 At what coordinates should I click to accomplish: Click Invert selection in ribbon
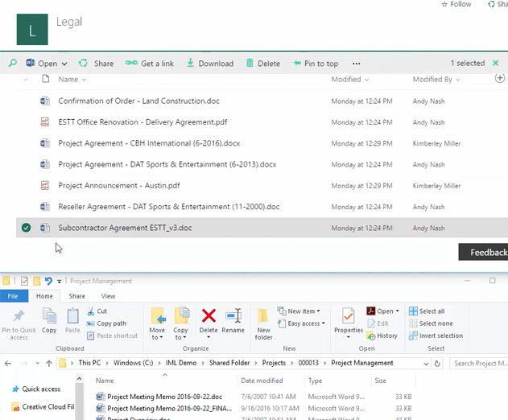point(436,336)
